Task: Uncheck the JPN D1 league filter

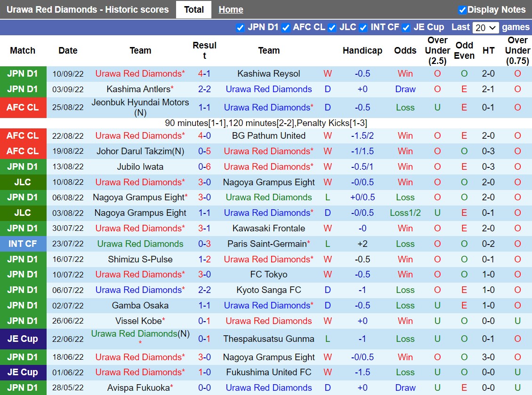Action: (x=240, y=27)
